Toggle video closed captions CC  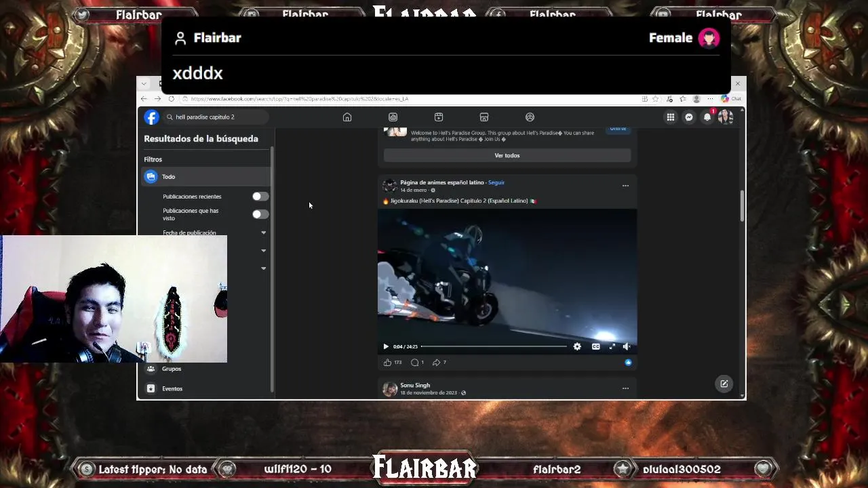(595, 346)
